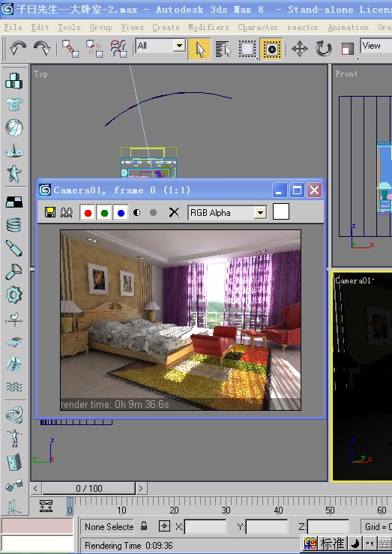Click the X coordinate input field
This screenshot has width=392, height=554.
tap(205, 527)
